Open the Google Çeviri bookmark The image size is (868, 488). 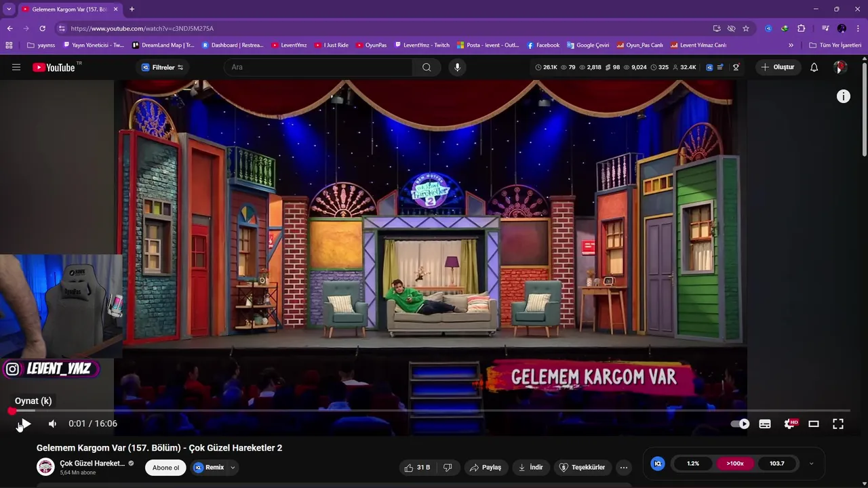588,45
